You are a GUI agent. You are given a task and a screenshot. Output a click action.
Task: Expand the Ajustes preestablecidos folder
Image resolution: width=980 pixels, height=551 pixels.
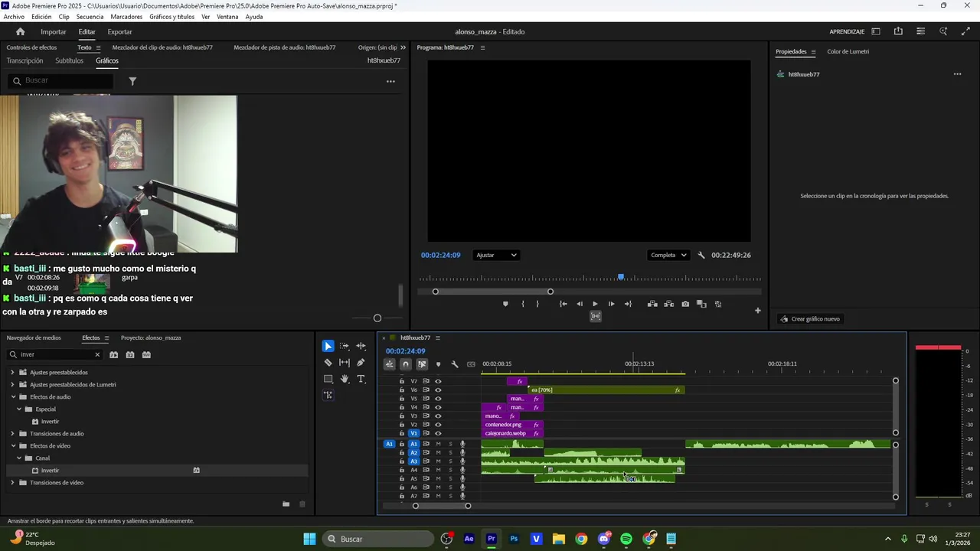(x=12, y=373)
